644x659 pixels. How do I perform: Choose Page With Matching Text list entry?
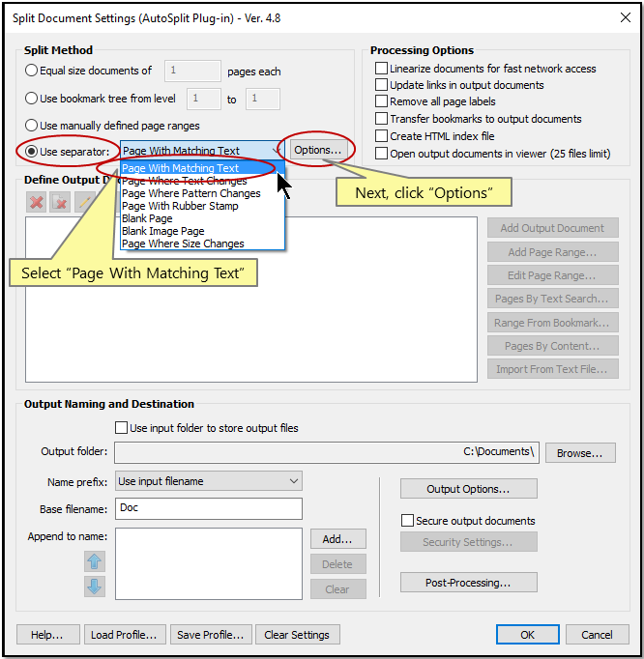click(202, 168)
